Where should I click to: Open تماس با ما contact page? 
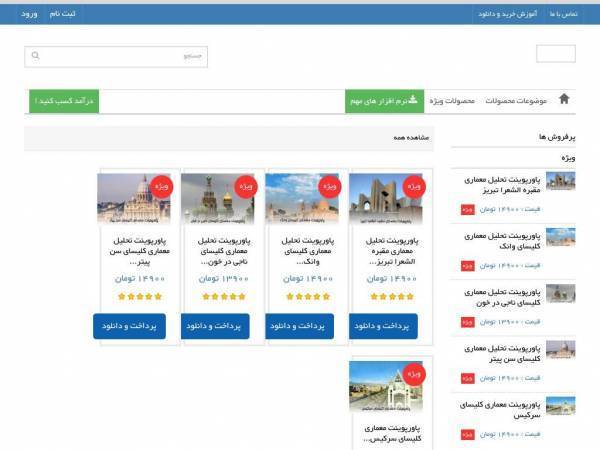click(563, 14)
